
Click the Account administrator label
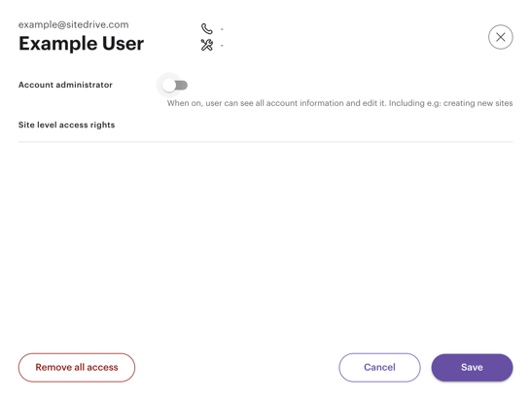(x=65, y=85)
